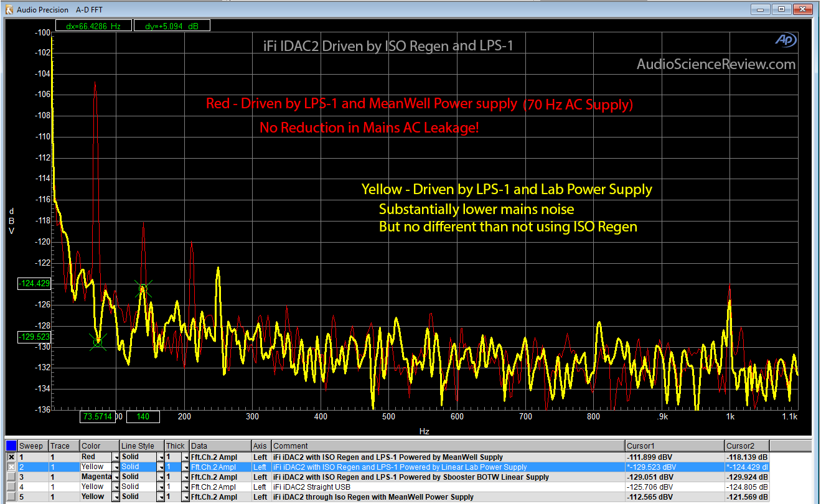Click the Thick column header

click(177, 446)
